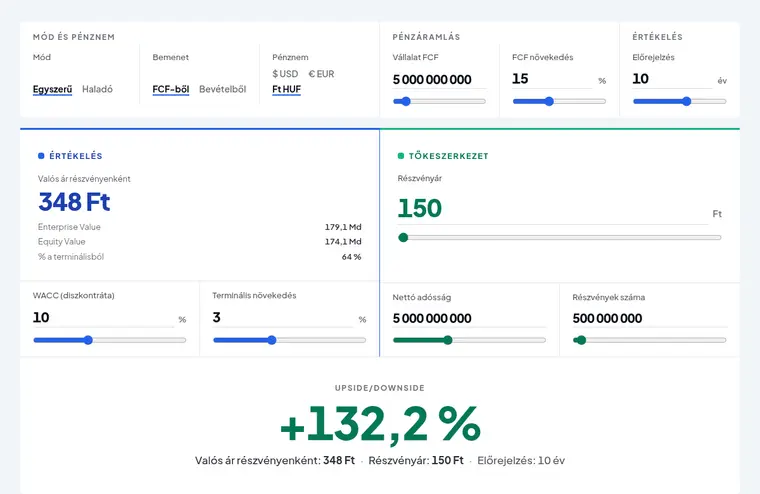This screenshot has width=760, height=494.
Task: Select the Ft HUF currency
Action: point(286,89)
